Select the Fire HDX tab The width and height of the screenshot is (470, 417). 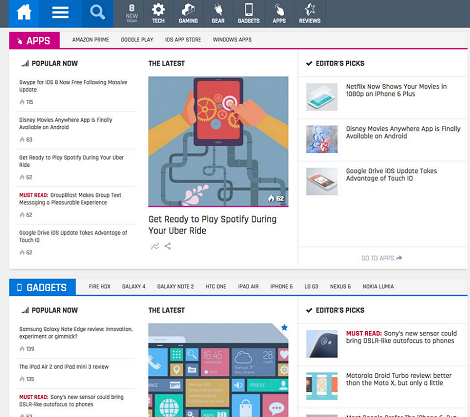pos(99,286)
